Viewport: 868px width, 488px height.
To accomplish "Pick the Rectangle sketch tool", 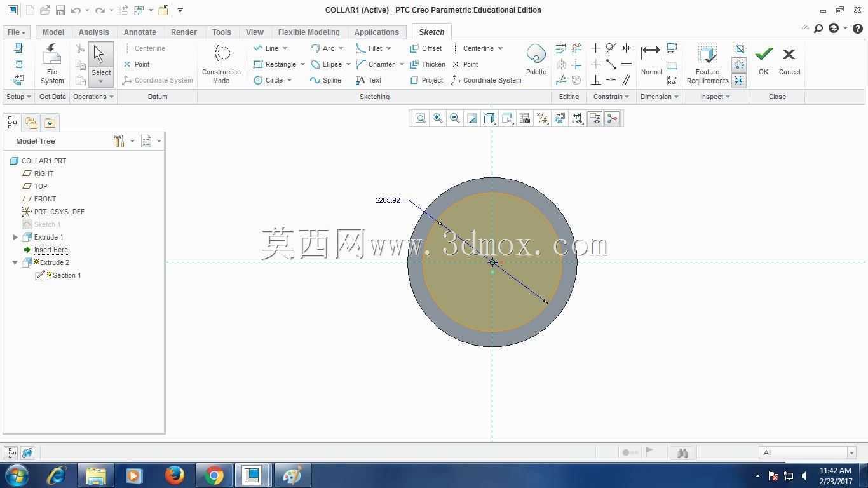I will click(x=275, y=64).
